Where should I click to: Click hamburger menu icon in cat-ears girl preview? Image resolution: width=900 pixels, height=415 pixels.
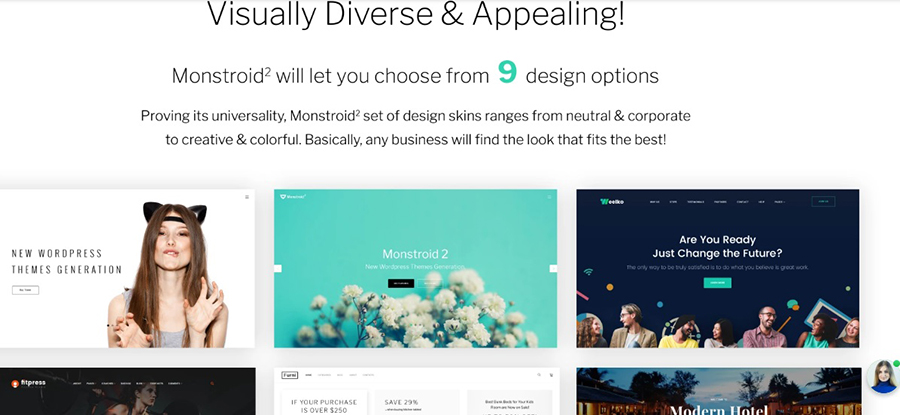click(x=247, y=197)
